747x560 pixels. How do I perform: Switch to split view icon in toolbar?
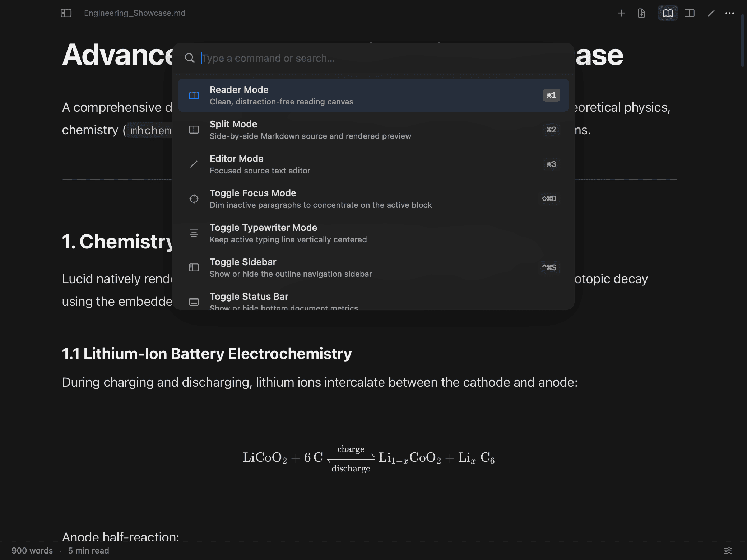click(690, 13)
